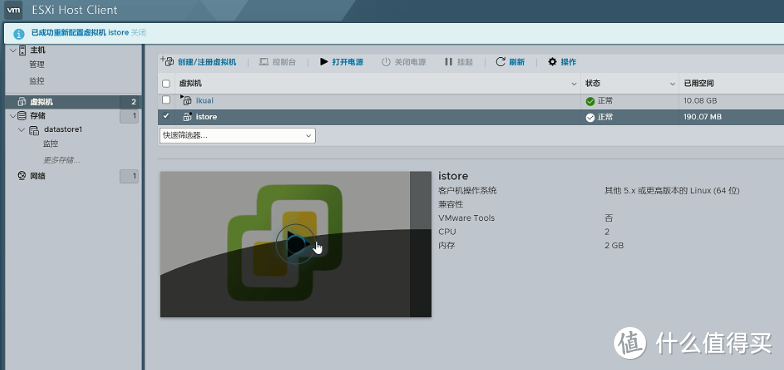Screen dimensions: 784x370
Task: Click the refresh arrow icon
Action: (x=500, y=62)
